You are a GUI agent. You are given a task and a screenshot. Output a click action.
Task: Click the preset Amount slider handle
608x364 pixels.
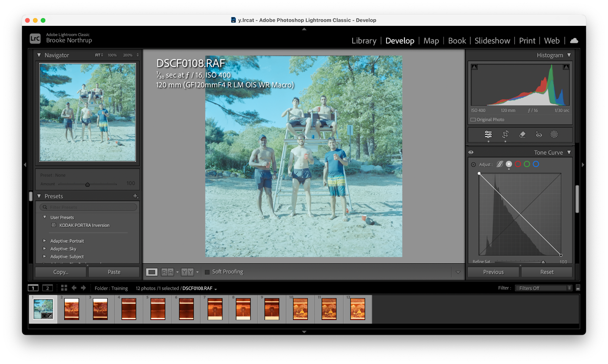[87, 185]
